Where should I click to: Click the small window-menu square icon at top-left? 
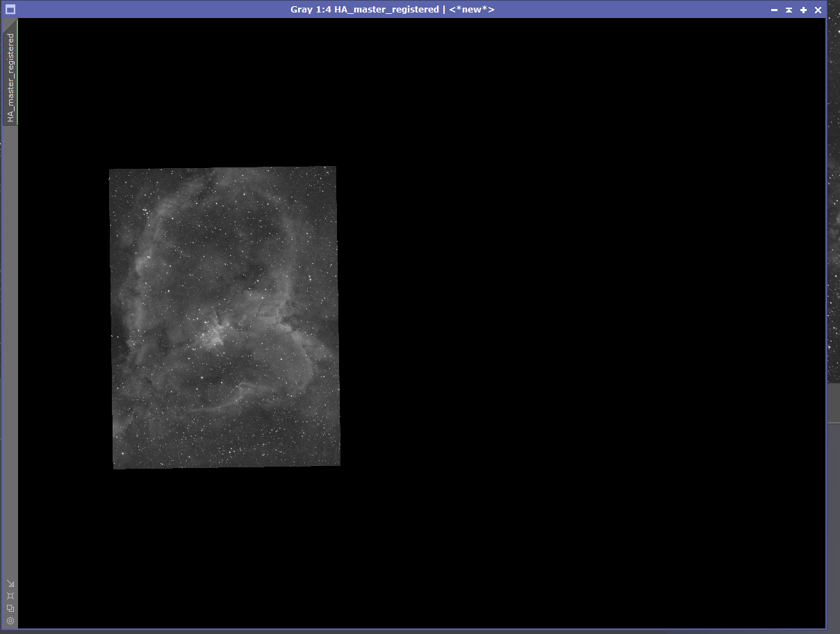[10, 9]
